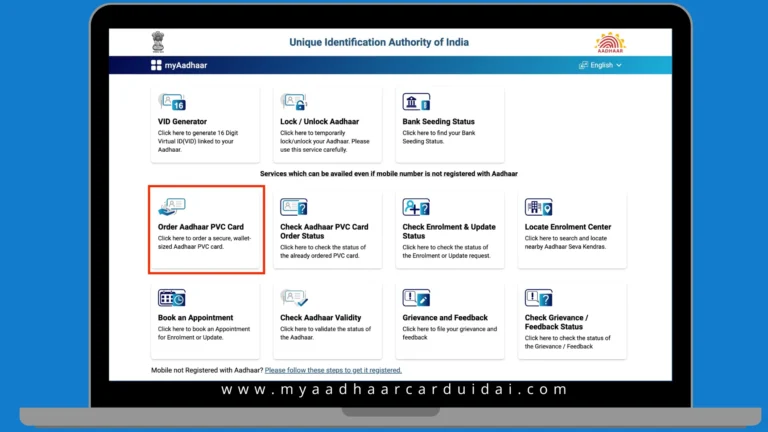Open the 'VID Generator' title
Screen dimensions: 768x432
(182, 121)
